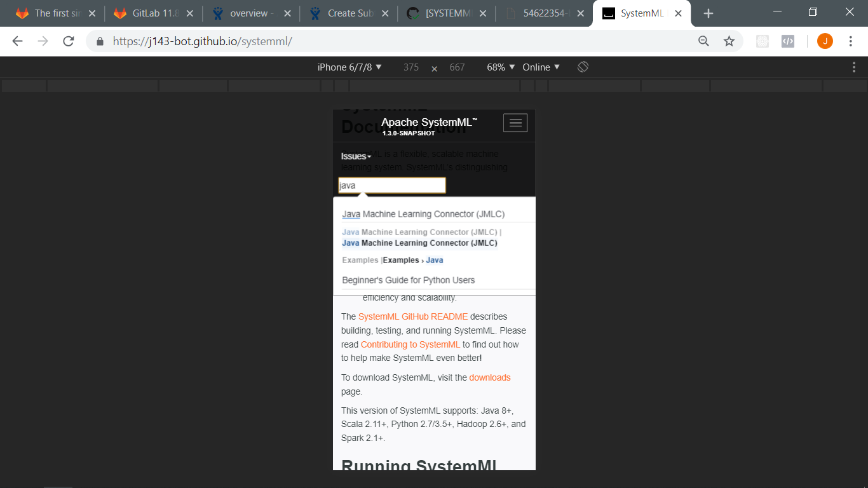Select first result 'Java Machine Learning Connector (JMLC)'
The height and width of the screenshot is (488, 868).
coord(423,214)
